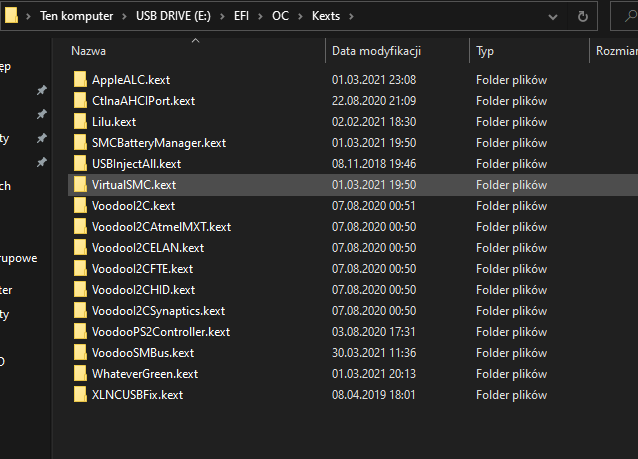Click date 22.08.2020 21:09 cell

tap(374, 101)
